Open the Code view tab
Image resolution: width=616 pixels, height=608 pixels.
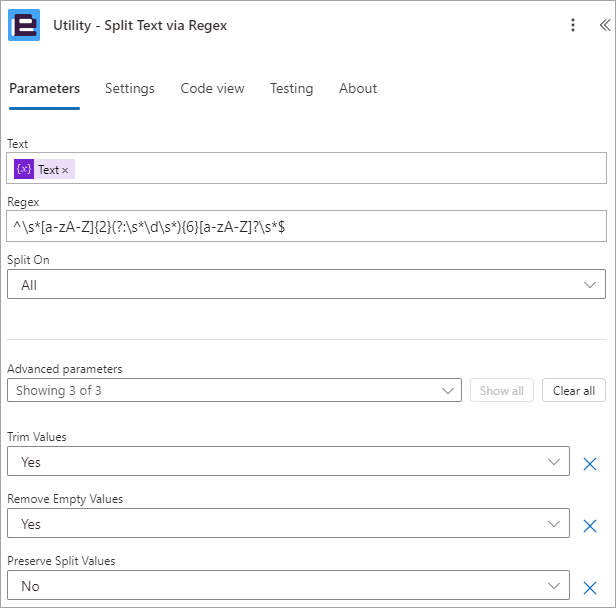[x=212, y=88]
